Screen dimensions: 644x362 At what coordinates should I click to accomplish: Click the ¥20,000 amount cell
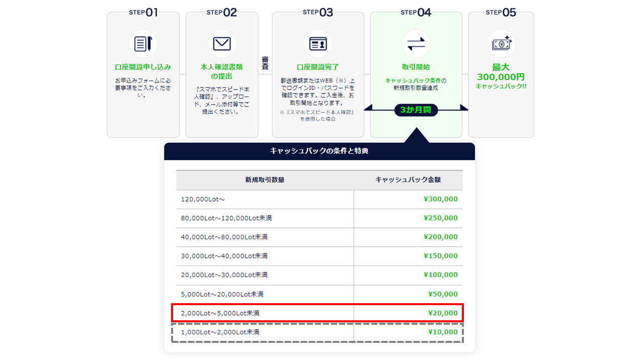pyautogui.click(x=408, y=313)
